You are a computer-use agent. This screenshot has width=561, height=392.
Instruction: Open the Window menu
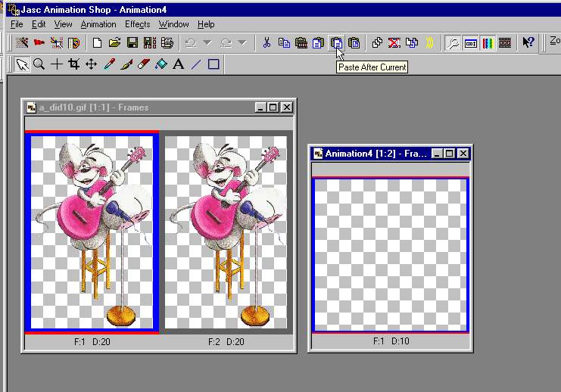pos(174,24)
